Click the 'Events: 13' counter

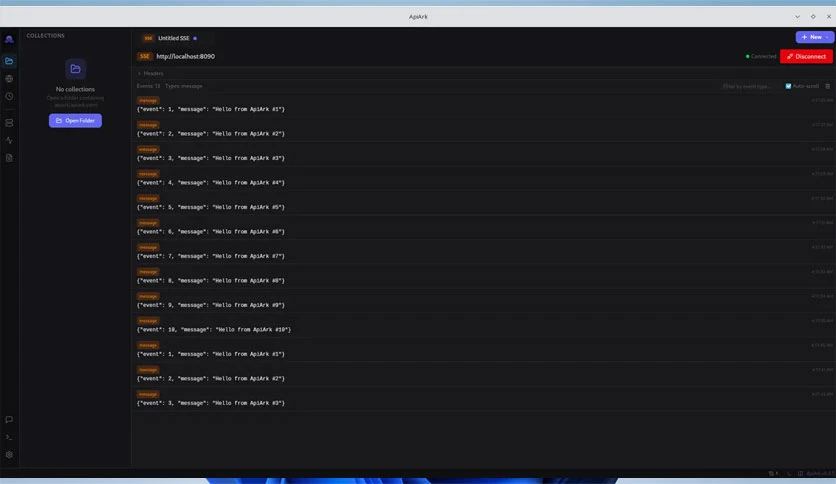pos(148,86)
